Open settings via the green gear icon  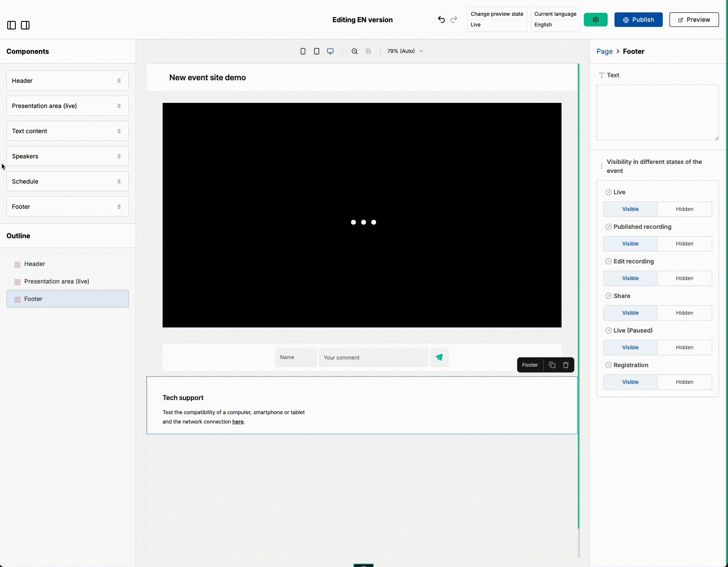(x=596, y=20)
